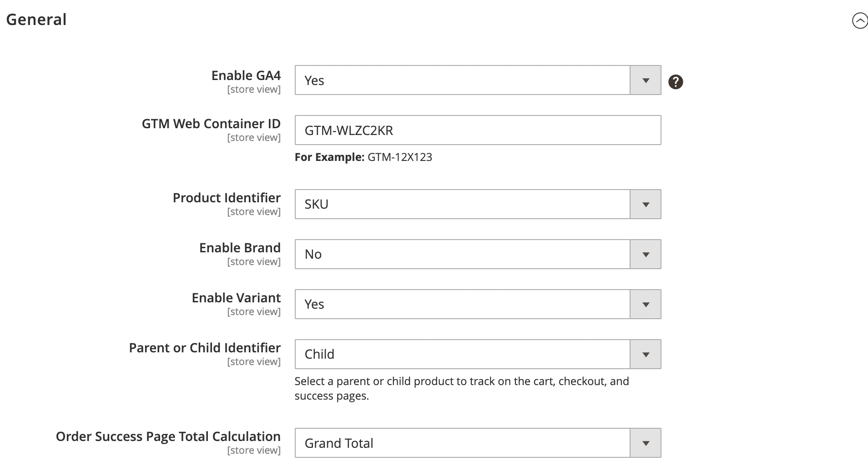Click the help question mark icon
This screenshot has height=471, width=868.
click(x=676, y=82)
